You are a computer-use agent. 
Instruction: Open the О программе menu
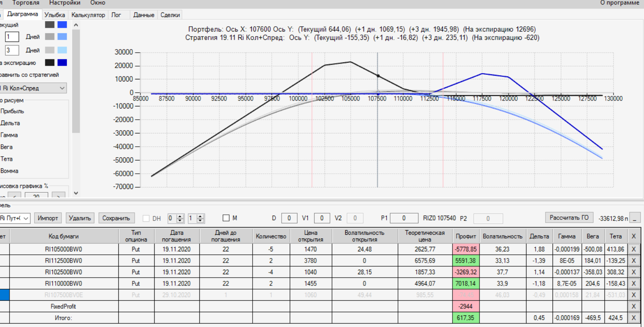pos(619,2)
